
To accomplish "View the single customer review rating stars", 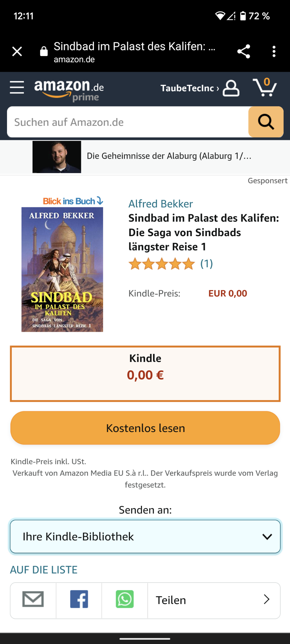I will point(161,264).
